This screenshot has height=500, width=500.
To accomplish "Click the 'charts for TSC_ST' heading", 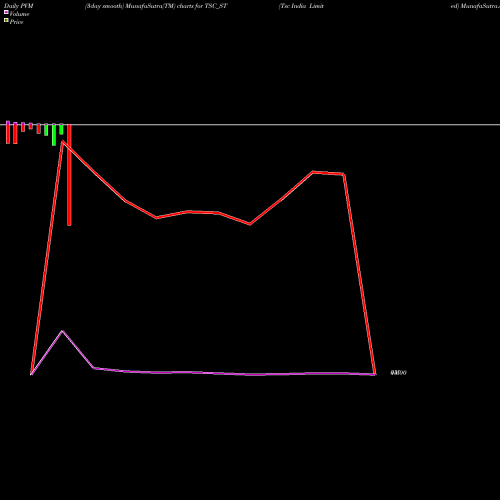I will point(202,6).
